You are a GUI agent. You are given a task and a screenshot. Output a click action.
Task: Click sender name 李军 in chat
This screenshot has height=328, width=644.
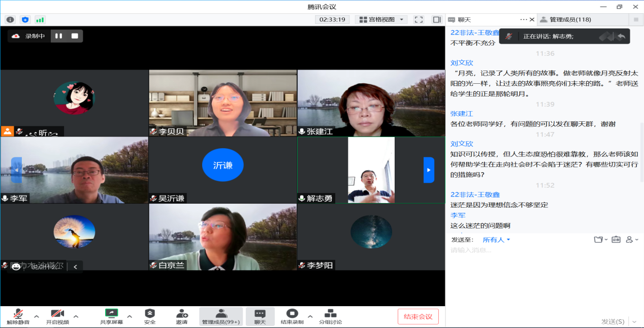[x=458, y=215]
